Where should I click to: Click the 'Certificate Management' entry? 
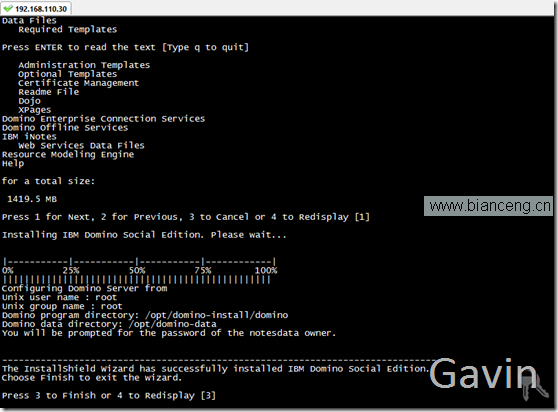79,83
